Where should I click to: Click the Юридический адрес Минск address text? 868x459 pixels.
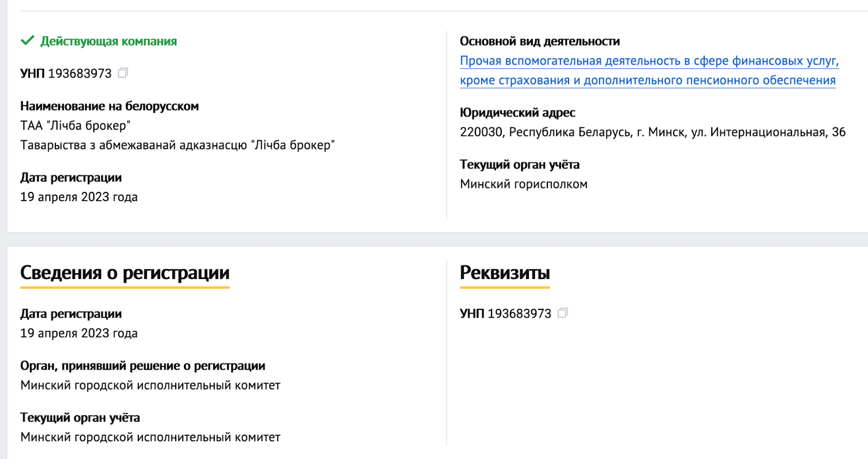651,131
